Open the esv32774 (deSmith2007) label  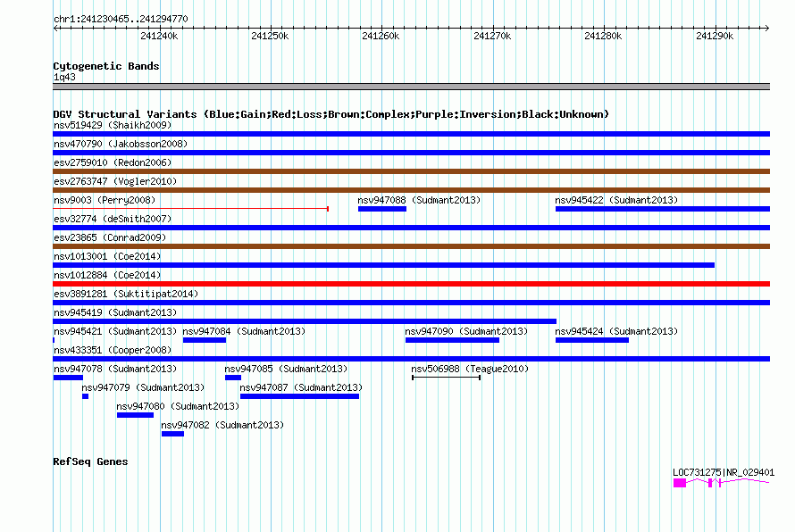click(113, 219)
